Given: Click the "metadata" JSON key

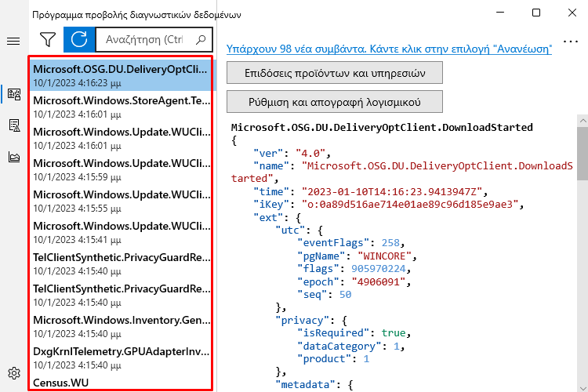Looking at the screenshot, I should coord(305,384).
